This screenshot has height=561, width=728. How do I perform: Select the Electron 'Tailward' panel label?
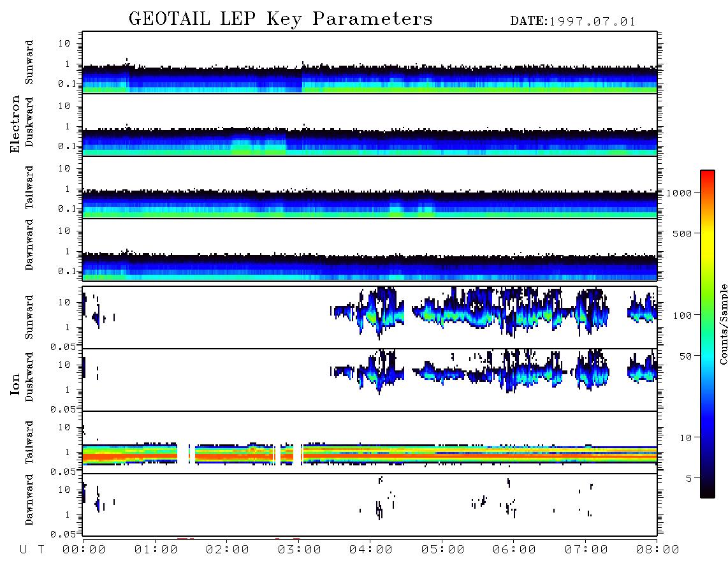click(29, 187)
